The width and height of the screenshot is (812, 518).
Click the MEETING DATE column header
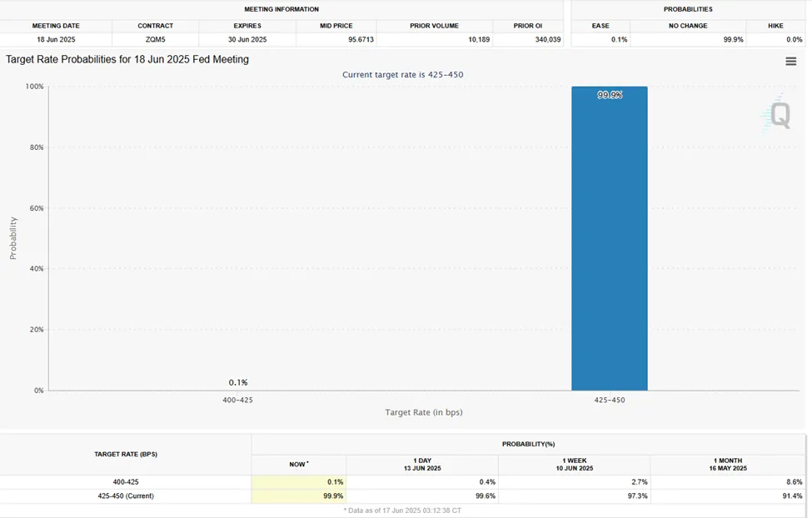coord(56,26)
